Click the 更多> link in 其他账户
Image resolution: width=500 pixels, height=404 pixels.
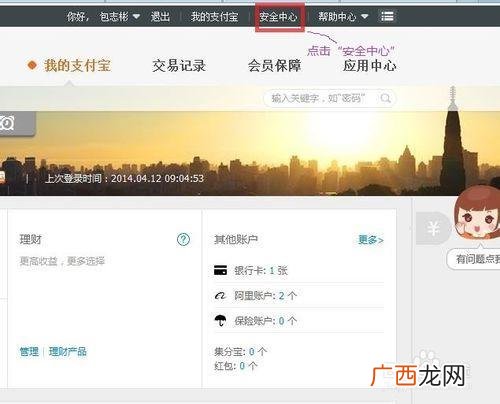click(371, 240)
